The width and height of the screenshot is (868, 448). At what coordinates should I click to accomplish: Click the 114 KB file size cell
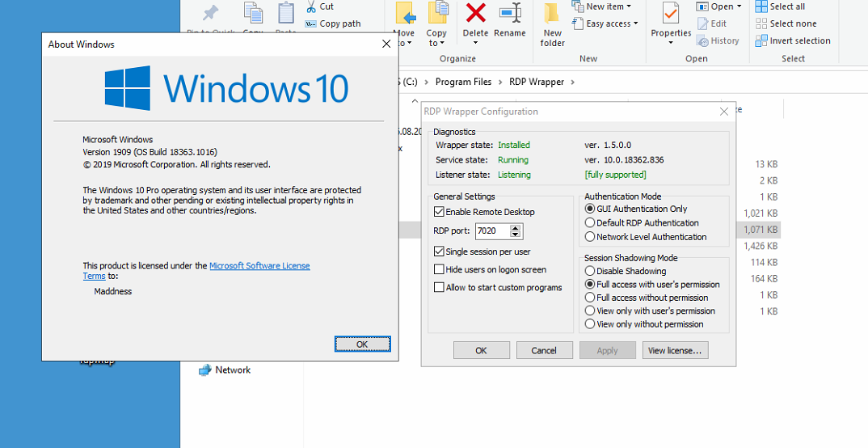(x=764, y=262)
